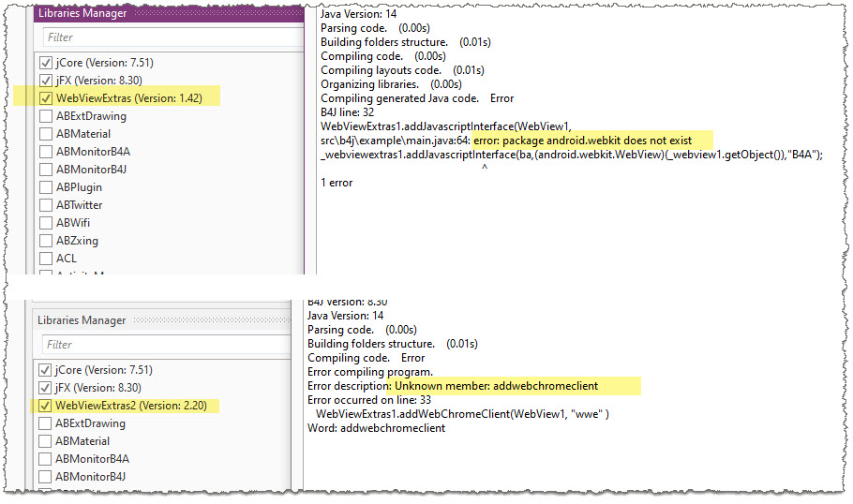The width and height of the screenshot is (853, 504).
Task: Focus the Filter field in the grey-titled Libraries Manager
Action: pyautogui.click(x=166, y=345)
